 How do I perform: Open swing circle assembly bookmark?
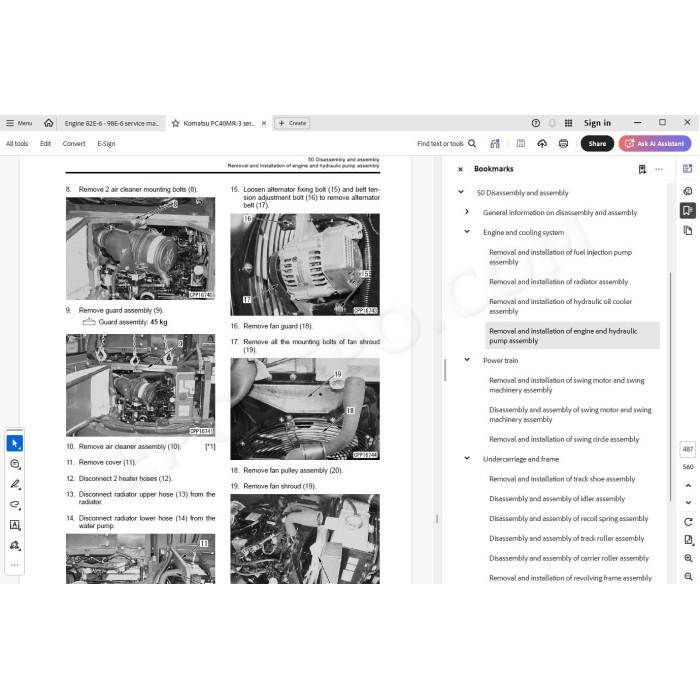click(x=564, y=439)
